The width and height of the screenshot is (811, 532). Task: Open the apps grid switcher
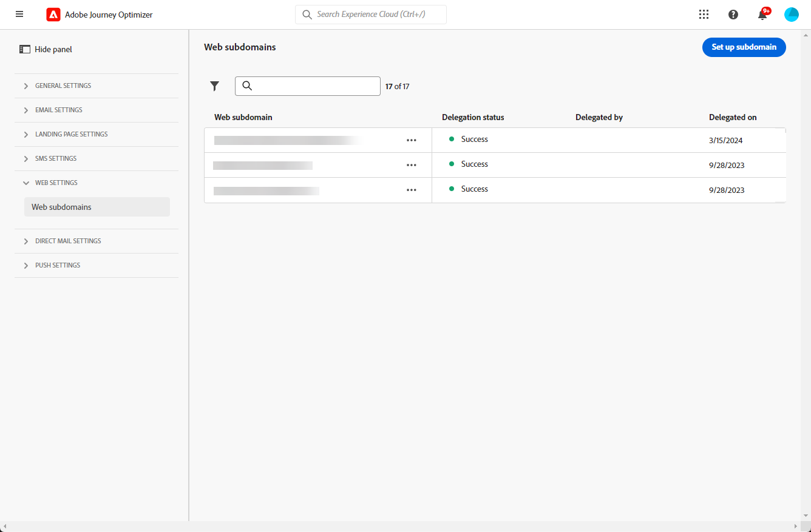pos(704,15)
